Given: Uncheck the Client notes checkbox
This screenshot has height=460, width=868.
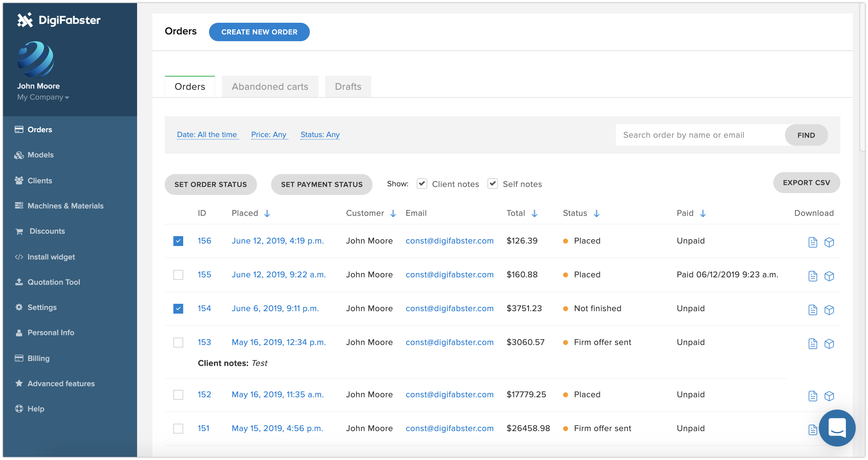Looking at the screenshot, I should tap(422, 184).
